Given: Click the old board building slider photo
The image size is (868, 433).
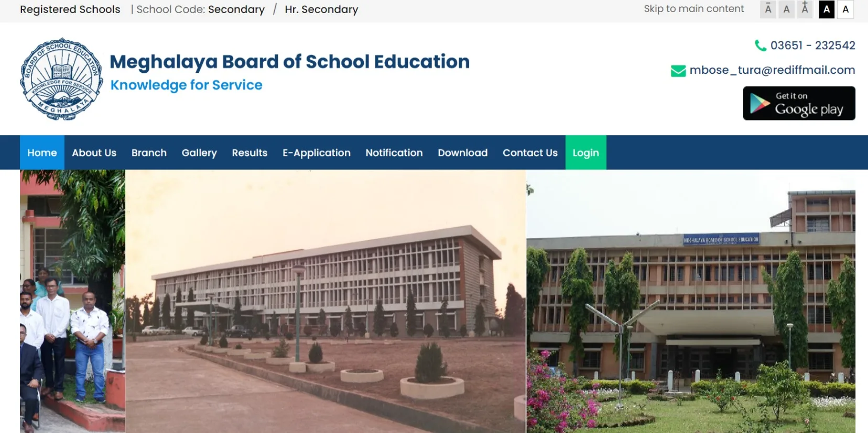Looking at the screenshot, I should pos(325,301).
